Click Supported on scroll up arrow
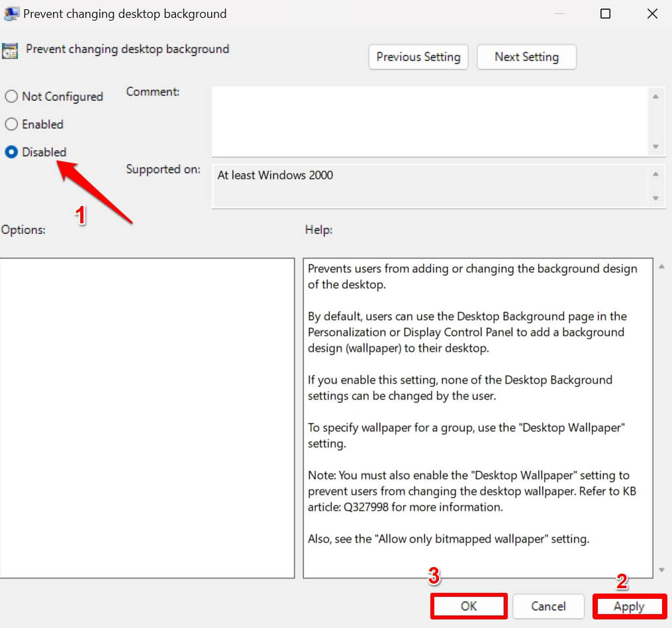Viewport: 672px width, 628px height. 655,174
